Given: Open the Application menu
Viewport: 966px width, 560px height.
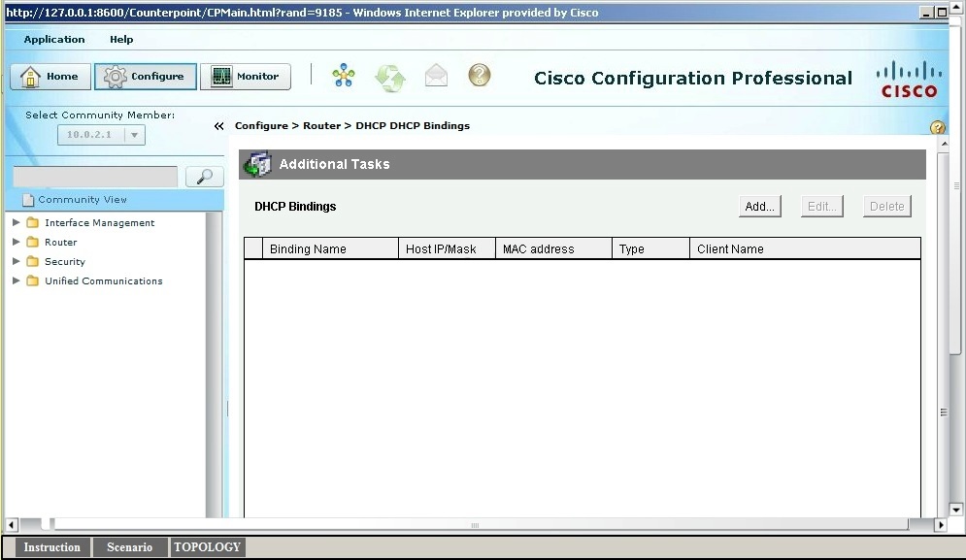Looking at the screenshot, I should [54, 39].
